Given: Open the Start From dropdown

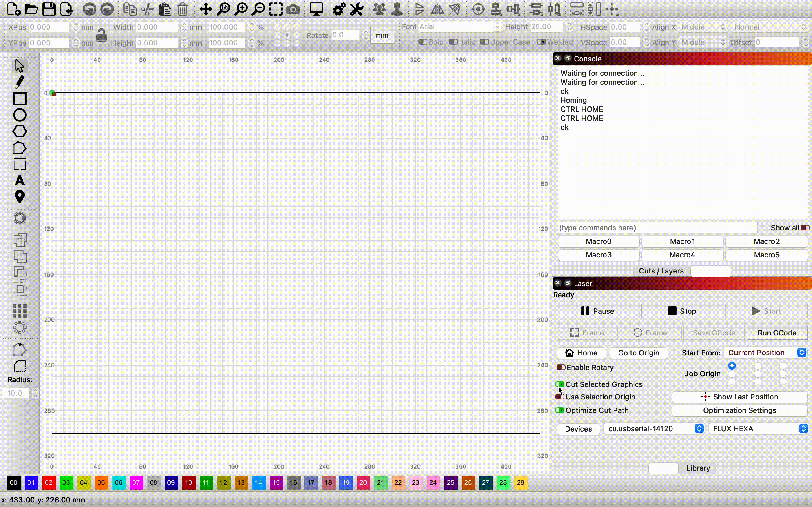Looking at the screenshot, I should (765, 353).
